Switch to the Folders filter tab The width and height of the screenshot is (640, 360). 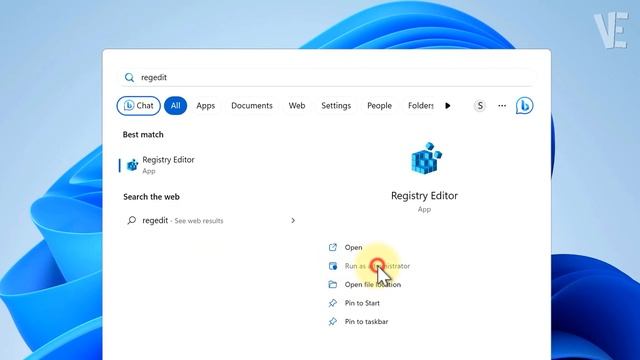[x=420, y=106]
